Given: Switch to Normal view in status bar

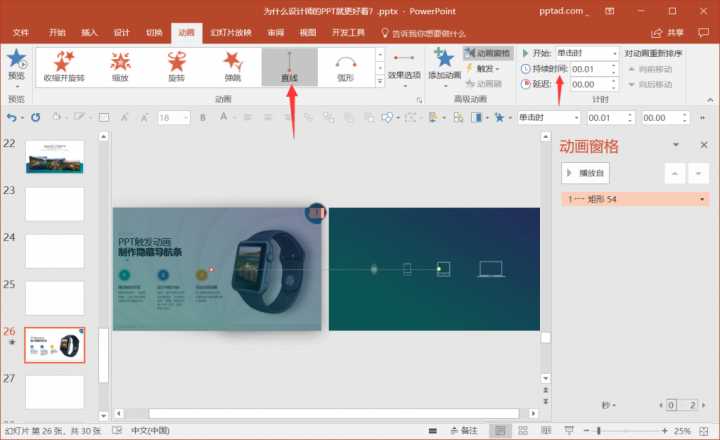Looking at the screenshot, I should pyautogui.click(x=500, y=430).
